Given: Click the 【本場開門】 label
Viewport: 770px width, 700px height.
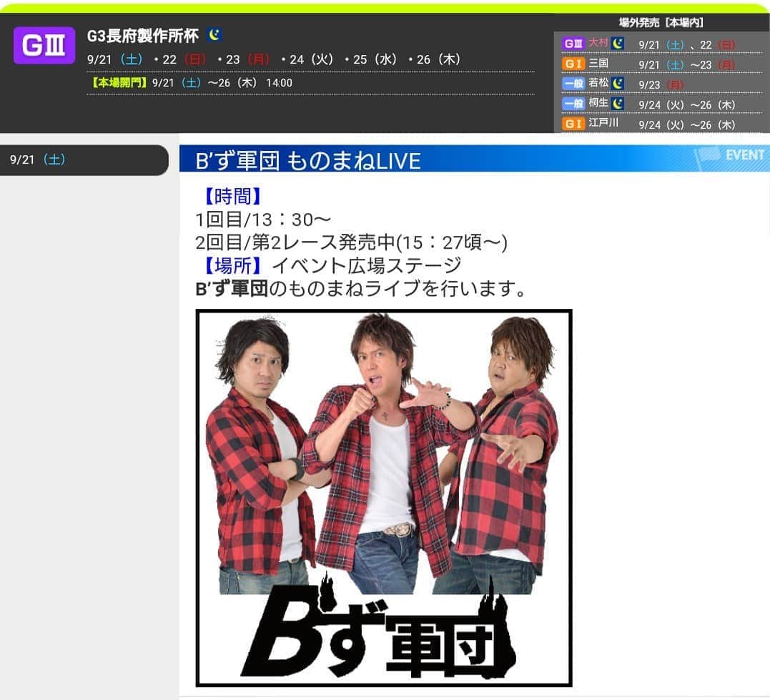Looking at the screenshot, I should [x=118, y=82].
